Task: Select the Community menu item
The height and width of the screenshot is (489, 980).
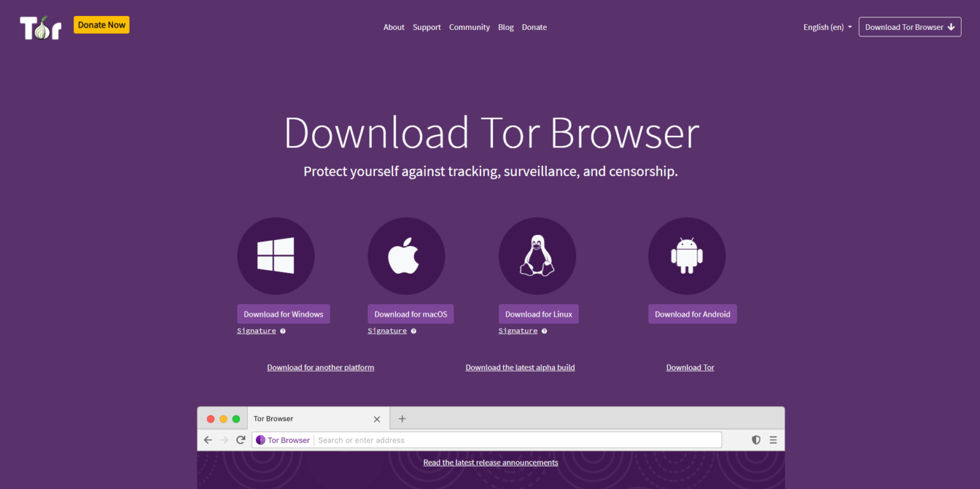Action: (x=470, y=27)
